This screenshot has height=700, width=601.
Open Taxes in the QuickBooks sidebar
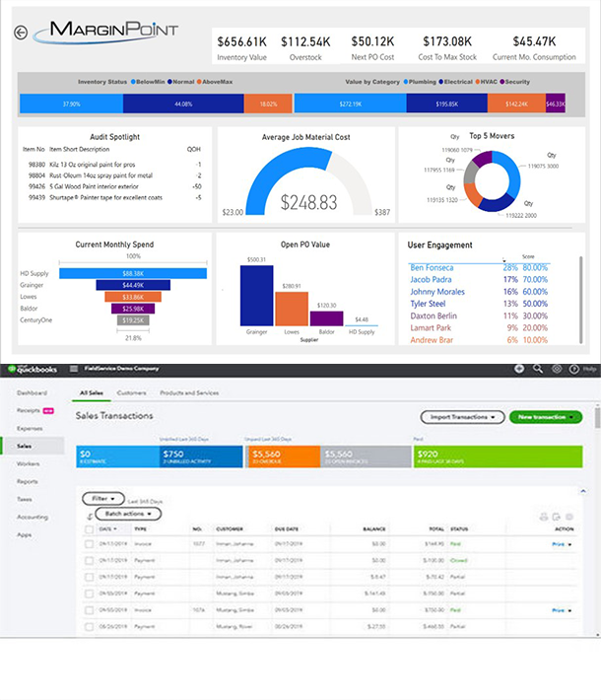pyautogui.click(x=25, y=499)
